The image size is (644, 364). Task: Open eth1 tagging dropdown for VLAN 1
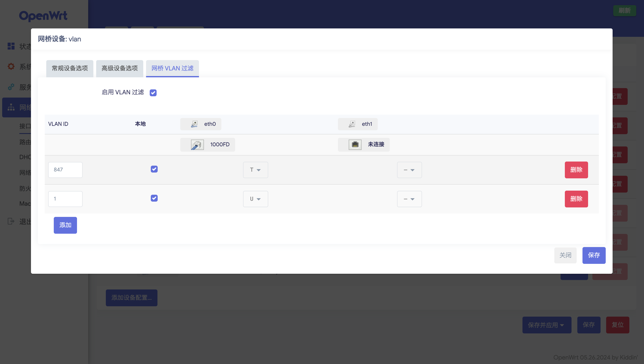[x=410, y=199]
